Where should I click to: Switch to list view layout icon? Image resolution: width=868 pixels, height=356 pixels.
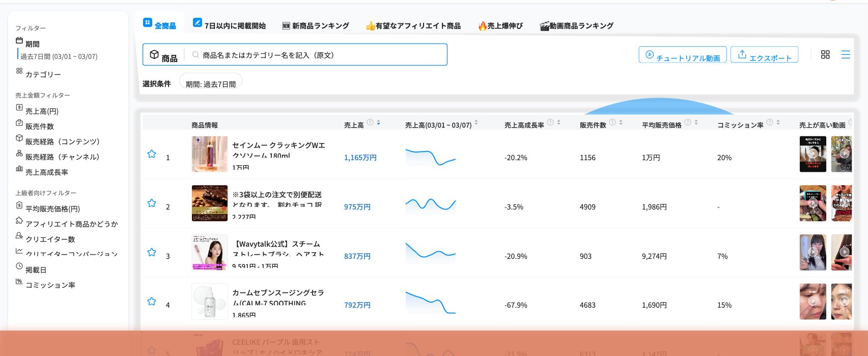[846, 54]
